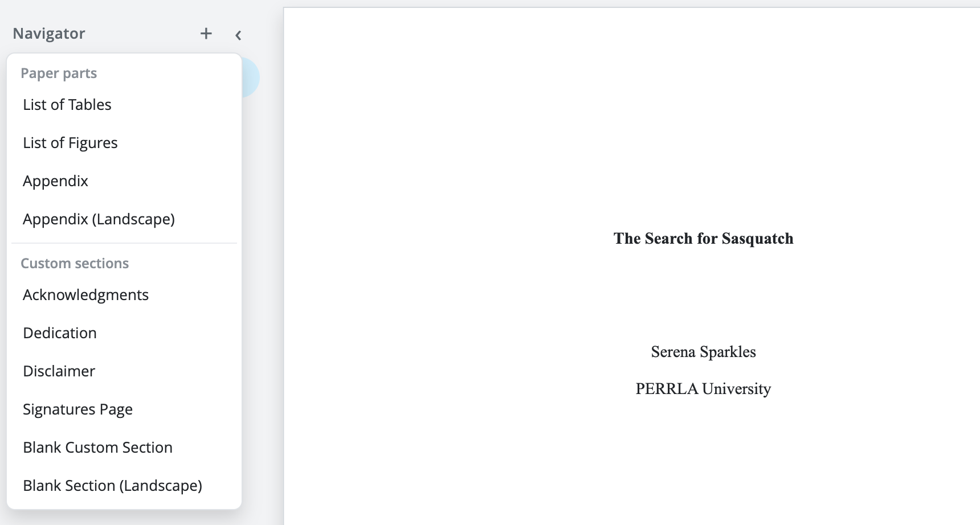Add the Acknowledgments custom section

(124, 295)
